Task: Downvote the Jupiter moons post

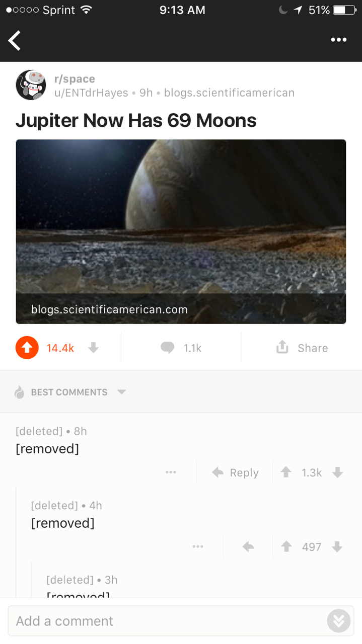Action: point(93,348)
